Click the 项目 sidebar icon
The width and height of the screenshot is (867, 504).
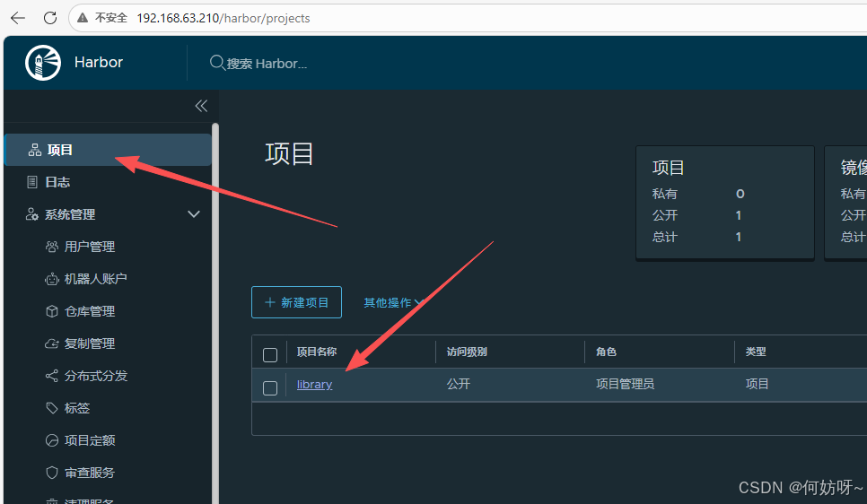35,150
